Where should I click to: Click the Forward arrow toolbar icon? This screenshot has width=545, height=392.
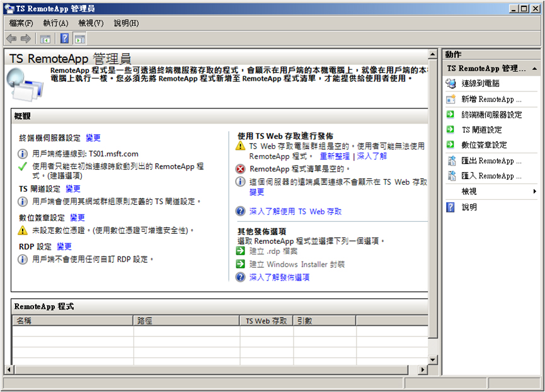26,38
